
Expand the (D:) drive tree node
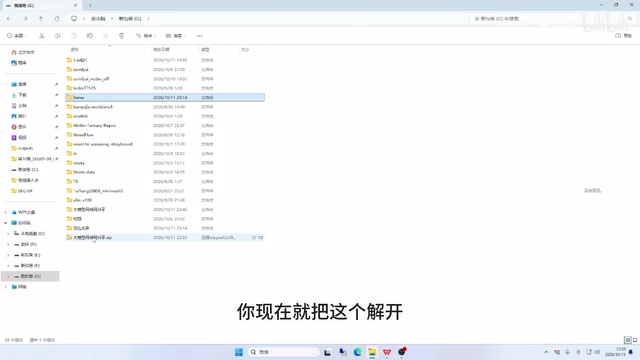click(x=8, y=244)
